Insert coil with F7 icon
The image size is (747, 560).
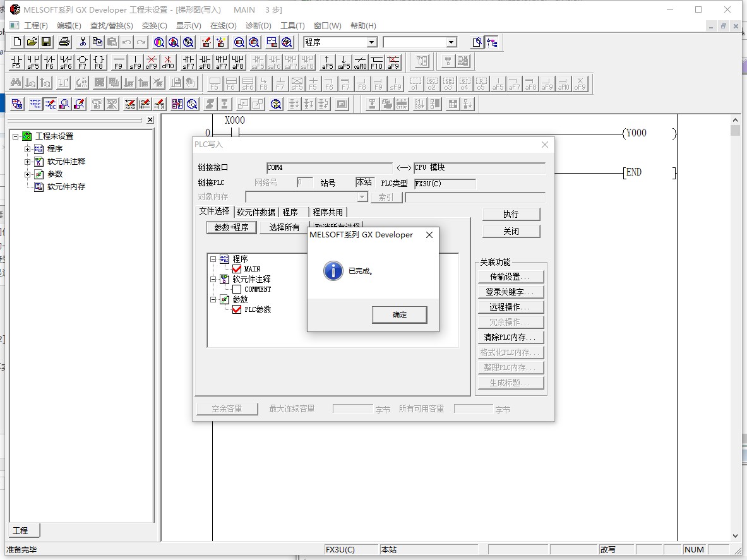(x=83, y=62)
